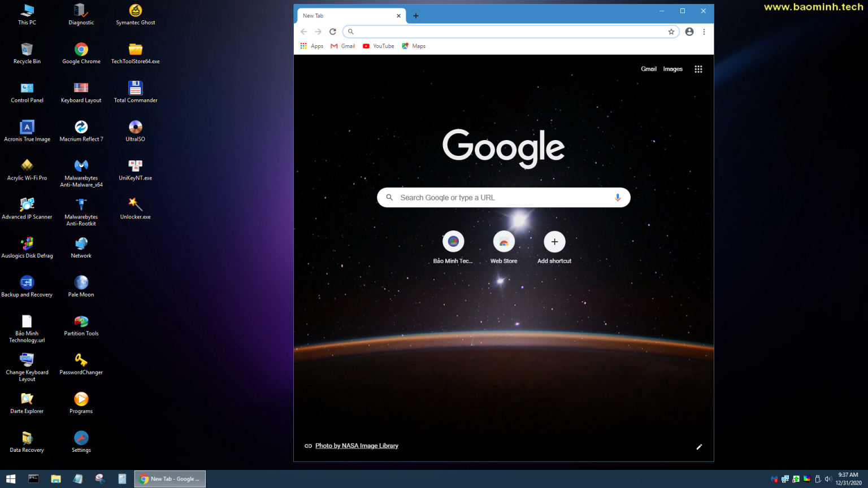
Task: Open a new tab with plus button
Action: click(x=416, y=16)
